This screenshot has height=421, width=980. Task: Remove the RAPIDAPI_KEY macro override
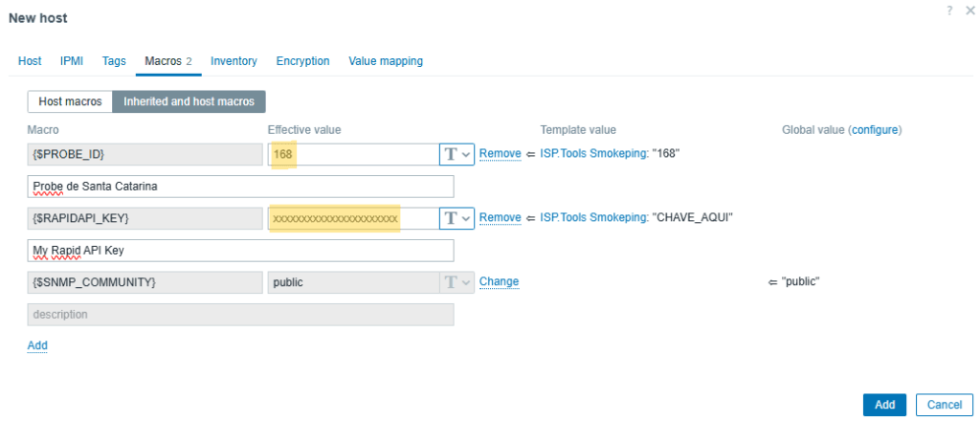click(x=500, y=218)
